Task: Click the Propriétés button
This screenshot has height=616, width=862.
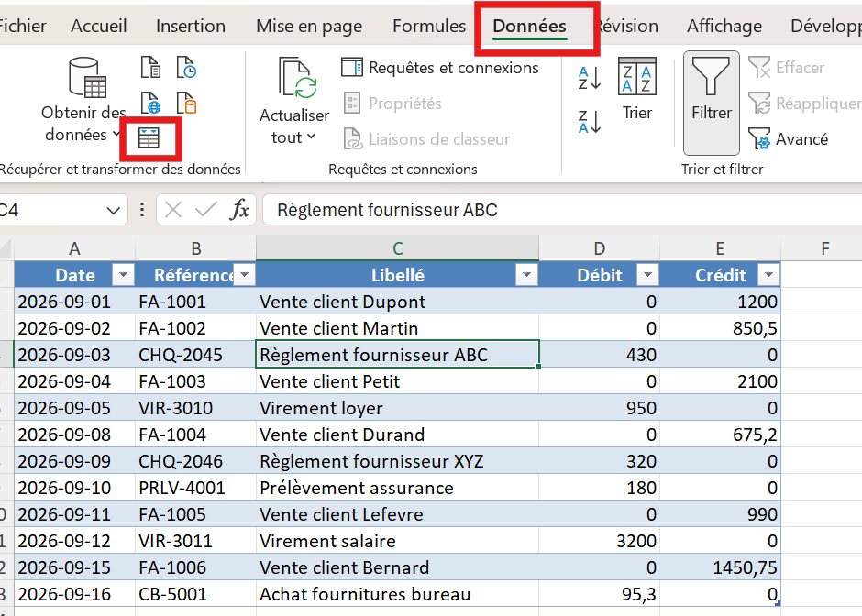Action: tap(392, 104)
